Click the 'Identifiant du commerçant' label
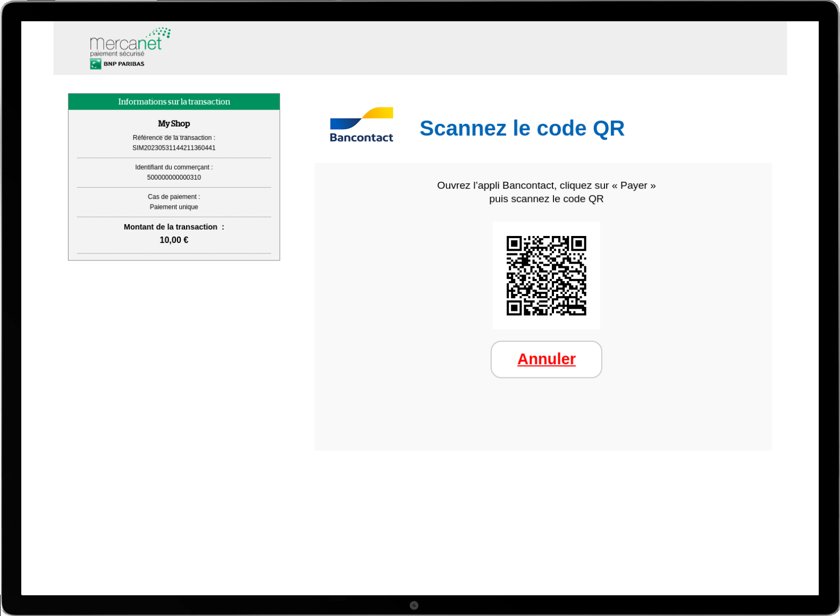This screenshot has height=616, width=840. 174,167
